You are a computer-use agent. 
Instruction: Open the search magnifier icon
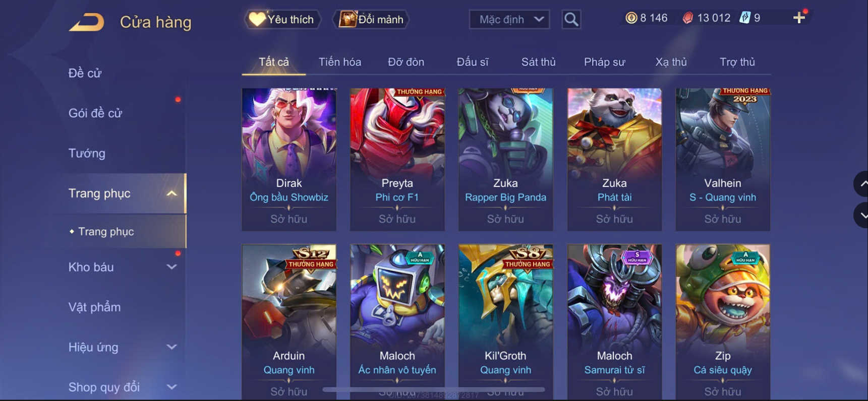click(x=571, y=20)
